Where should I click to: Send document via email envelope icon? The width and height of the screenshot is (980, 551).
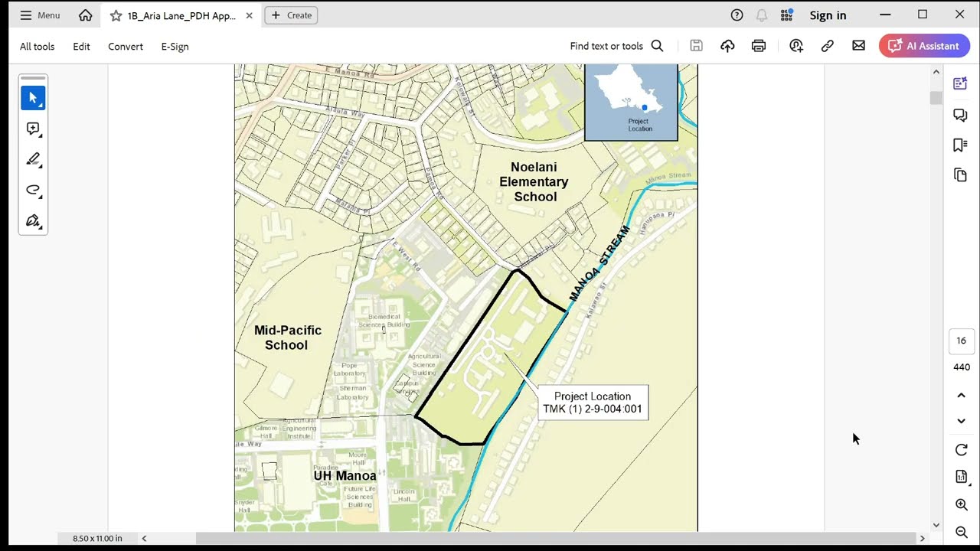click(859, 46)
